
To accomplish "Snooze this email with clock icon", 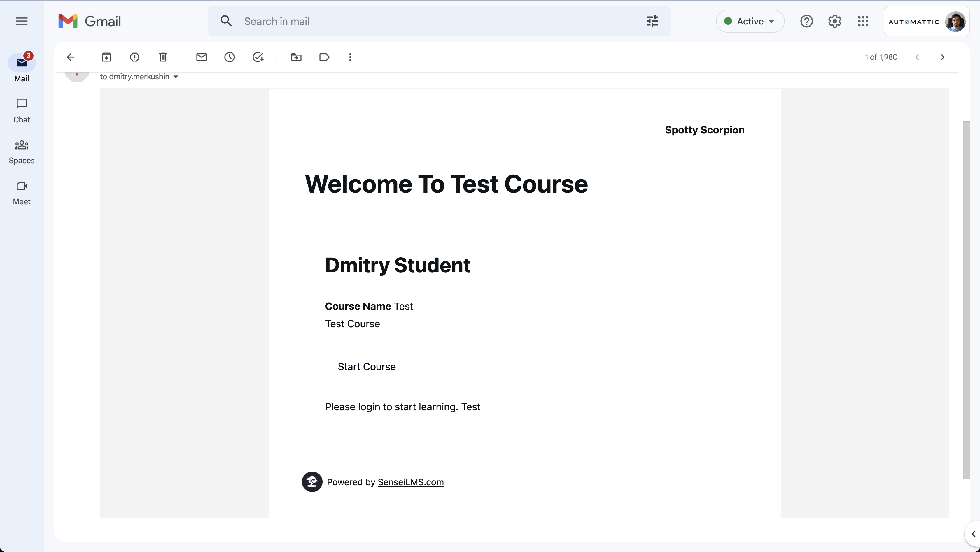I will (230, 57).
